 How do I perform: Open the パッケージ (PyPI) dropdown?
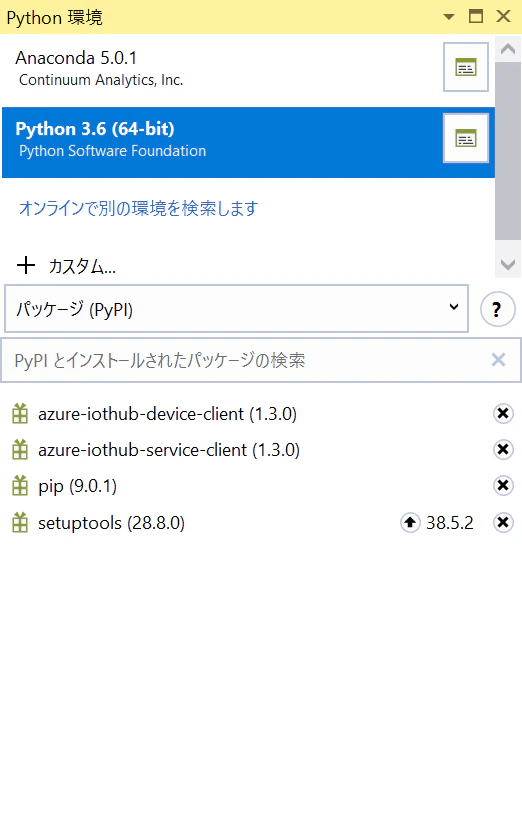tap(237, 309)
